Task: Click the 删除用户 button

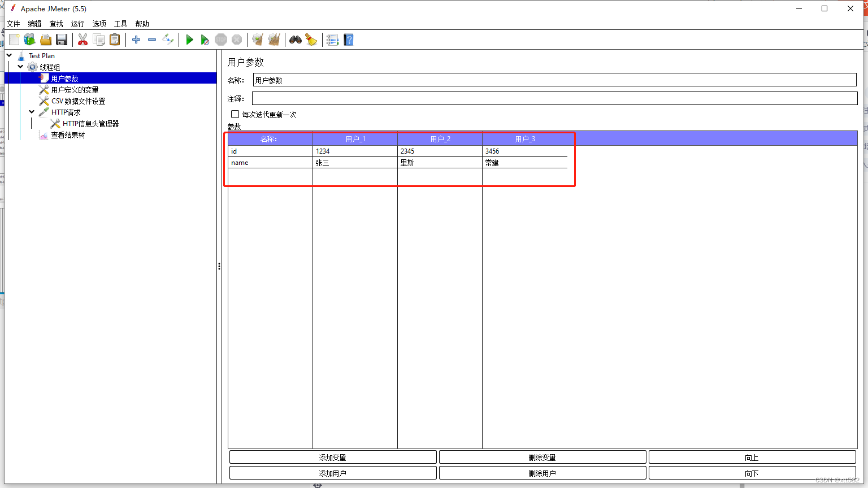Action: tap(542, 473)
